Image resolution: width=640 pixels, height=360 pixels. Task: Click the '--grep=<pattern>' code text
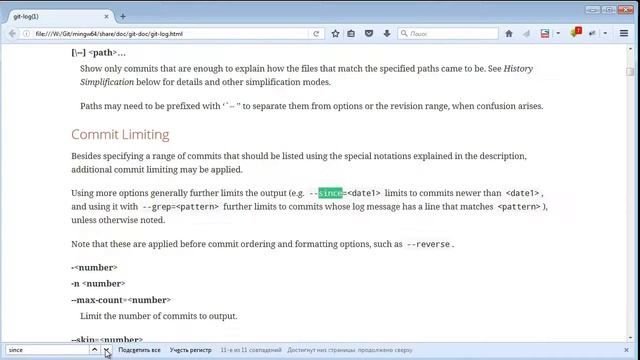point(180,207)
